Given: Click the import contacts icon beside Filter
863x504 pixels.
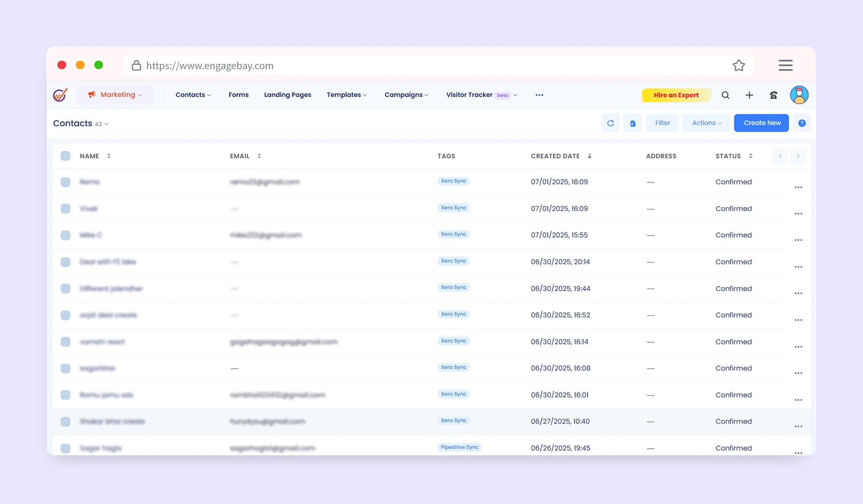Looking at the screenshot, I should coord(632,123).
